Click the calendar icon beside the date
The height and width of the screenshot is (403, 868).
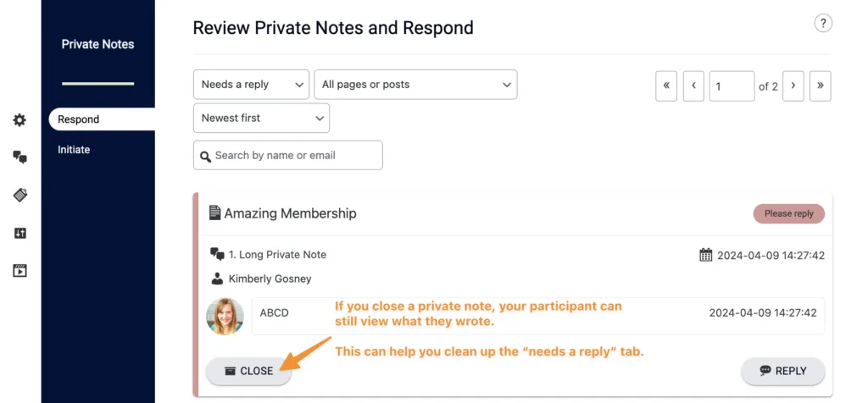click(706, 255)
